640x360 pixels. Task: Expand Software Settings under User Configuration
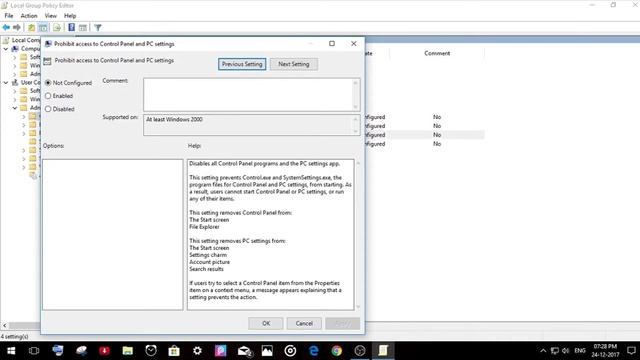click(x=15, y=91)
